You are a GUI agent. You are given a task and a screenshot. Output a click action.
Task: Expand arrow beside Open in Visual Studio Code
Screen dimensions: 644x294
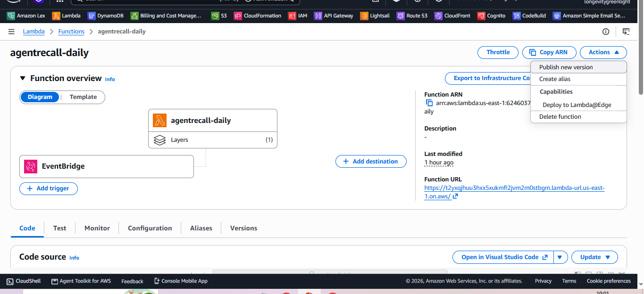[x=560, y=257]
